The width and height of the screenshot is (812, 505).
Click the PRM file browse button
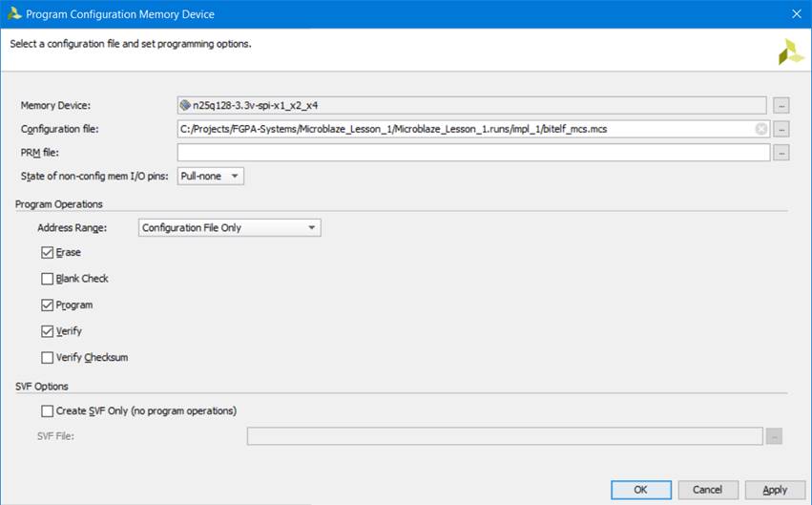pos(781,153)
